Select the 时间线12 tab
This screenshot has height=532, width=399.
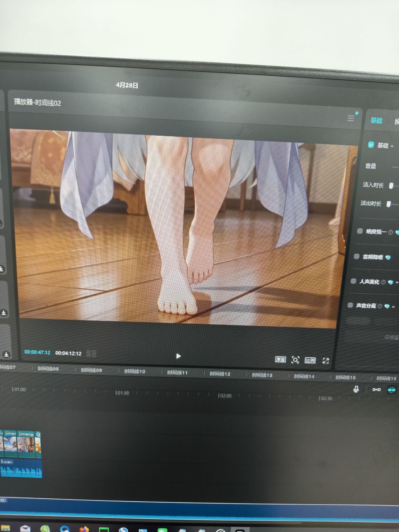pyautogui.click(x=220, y=374)
